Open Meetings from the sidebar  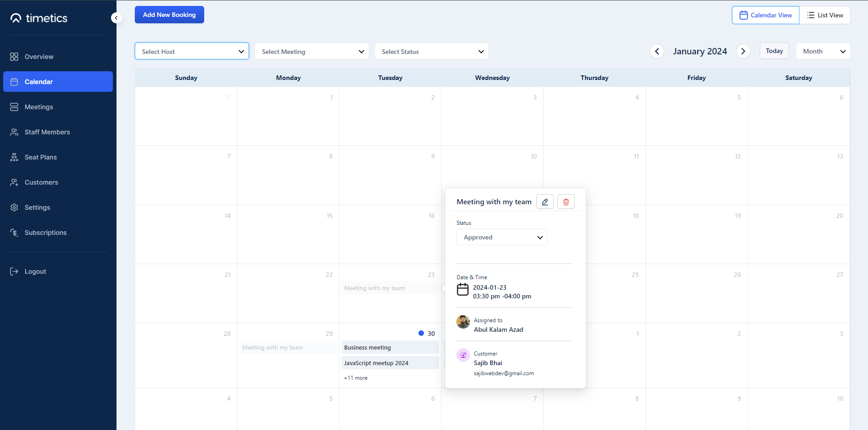tap(38, 106)
